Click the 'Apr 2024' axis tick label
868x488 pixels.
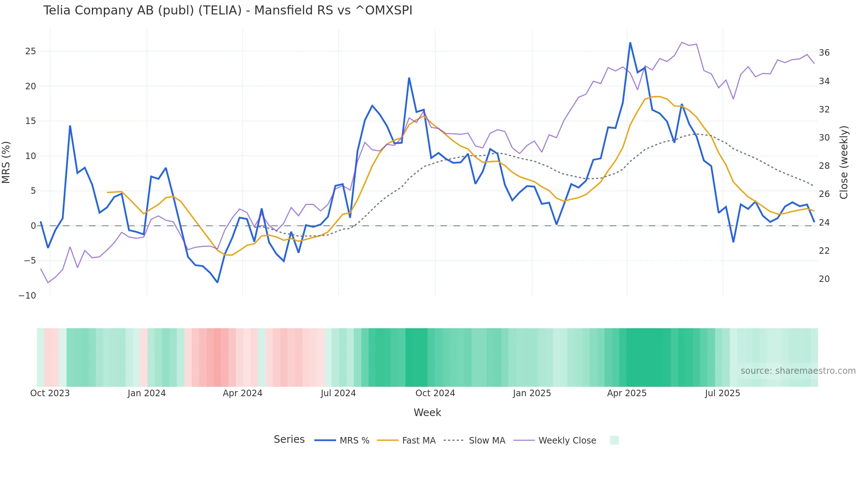(242, 393)
